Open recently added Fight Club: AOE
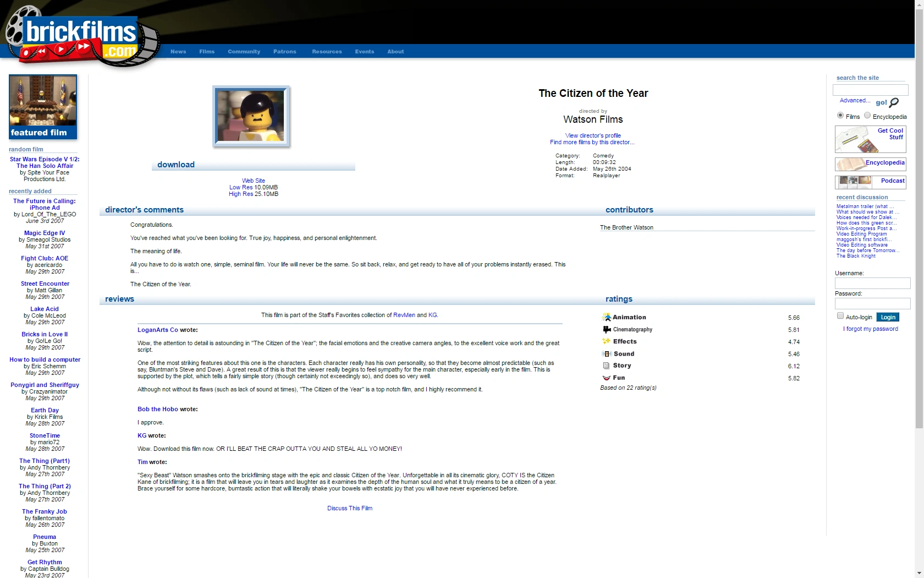This screenshot has width=924, height=578. [x=45, y=258]
